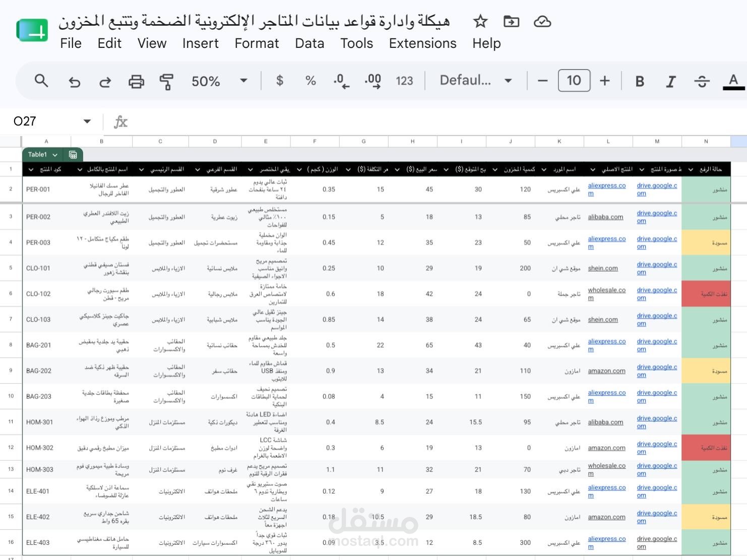This screenshot has width=747, height=560.
Task: Open the Tools menu
Action: click(356, 43)
